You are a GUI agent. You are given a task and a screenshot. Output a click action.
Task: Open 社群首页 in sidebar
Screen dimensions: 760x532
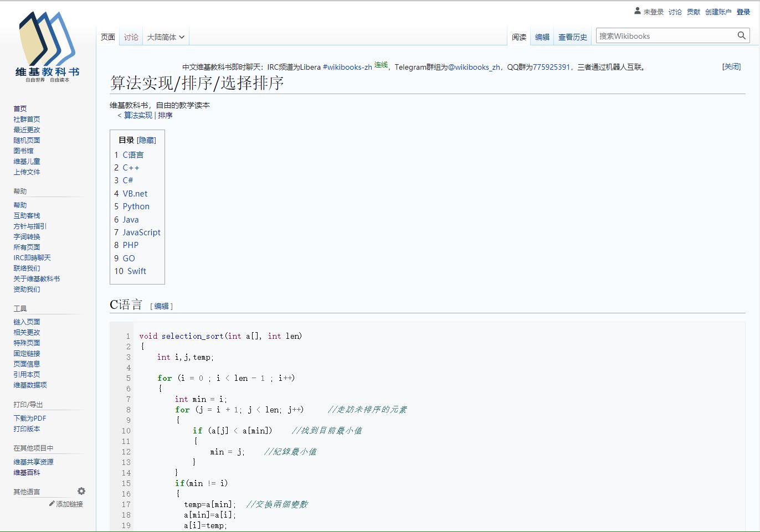point(27,119)
